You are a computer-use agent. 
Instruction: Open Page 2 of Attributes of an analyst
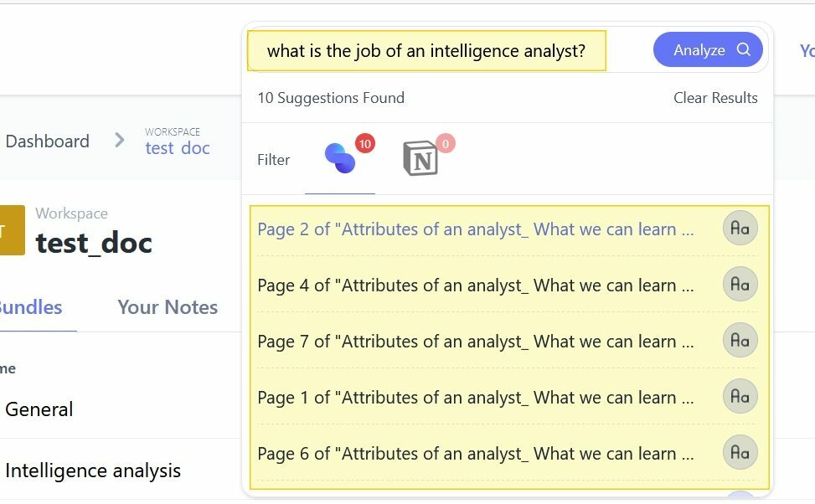476,229
